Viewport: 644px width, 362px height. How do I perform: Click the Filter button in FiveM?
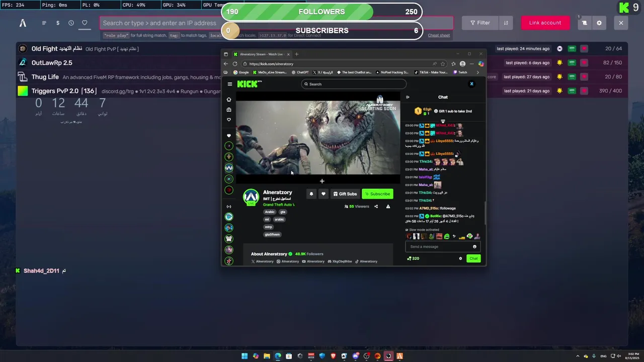click(x=480, y=23)
